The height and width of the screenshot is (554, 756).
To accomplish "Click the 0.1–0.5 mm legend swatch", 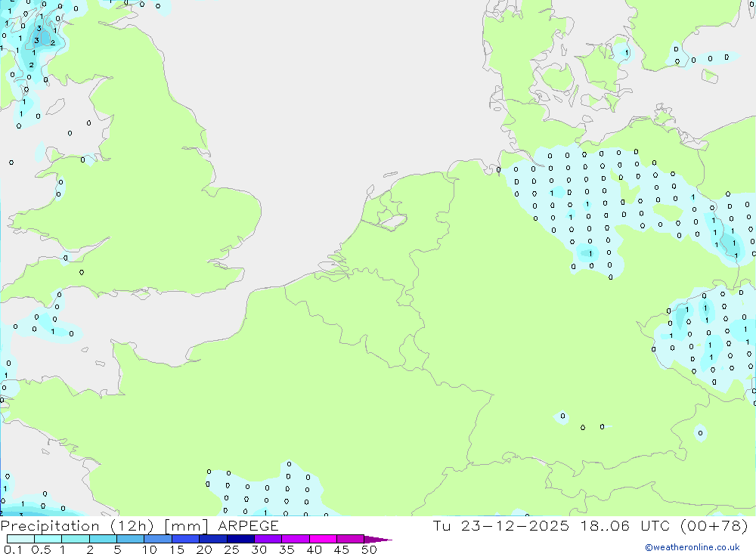I will pos(20,539).
